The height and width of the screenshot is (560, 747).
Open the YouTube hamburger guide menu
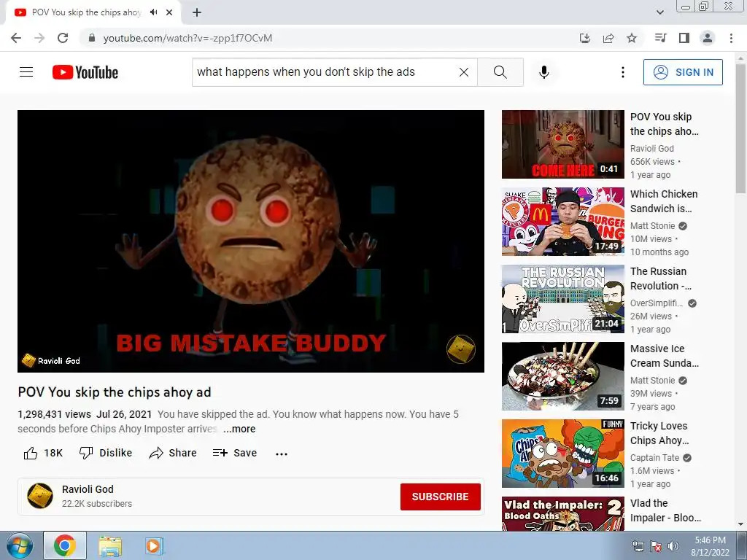click(26, 72)
